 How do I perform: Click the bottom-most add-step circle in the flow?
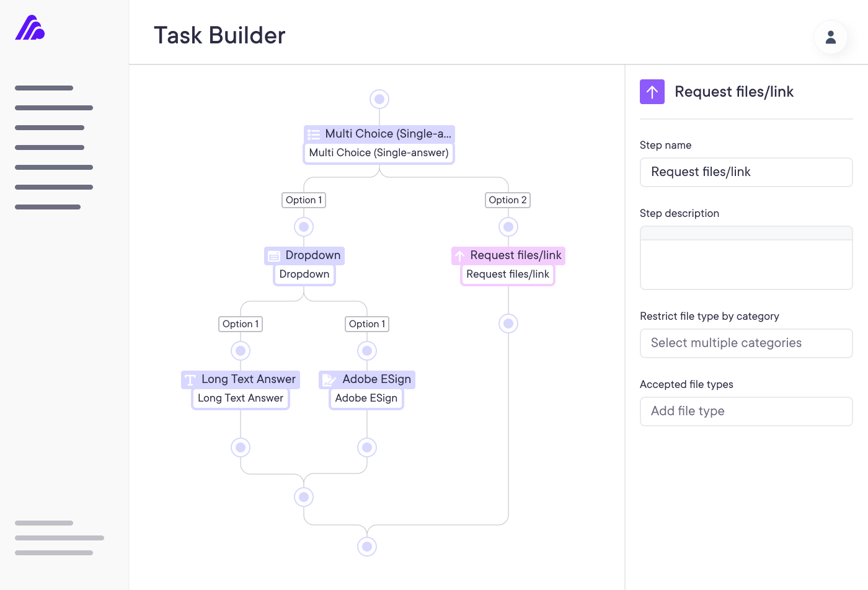pos(367,547)
